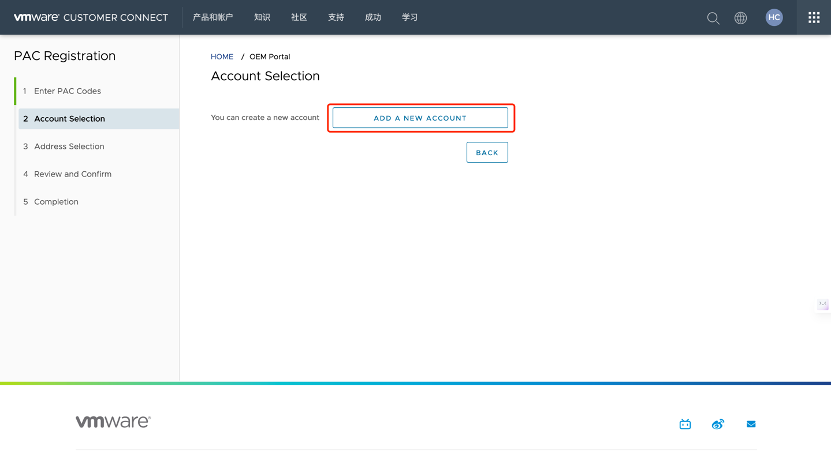832x452 pixels.
Task: Click the email envelope icon in footer
Action: [751, 424]
